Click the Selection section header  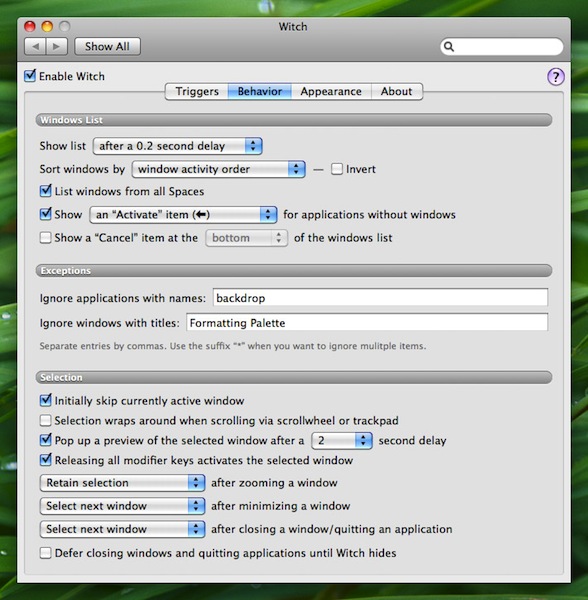point(294,377)
